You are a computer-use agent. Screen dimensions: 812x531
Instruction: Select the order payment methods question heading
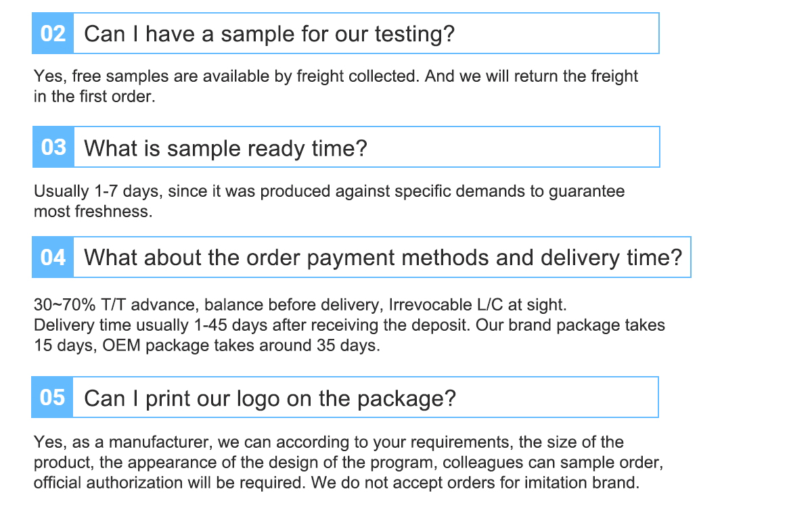383,258
